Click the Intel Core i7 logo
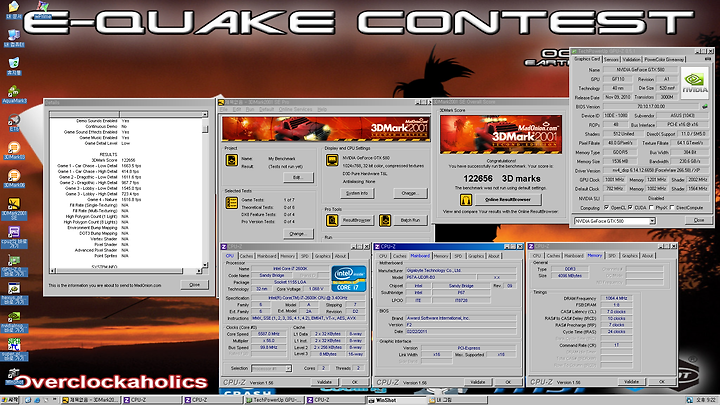Viewport: 720px width, 405px height. (349, 278)
